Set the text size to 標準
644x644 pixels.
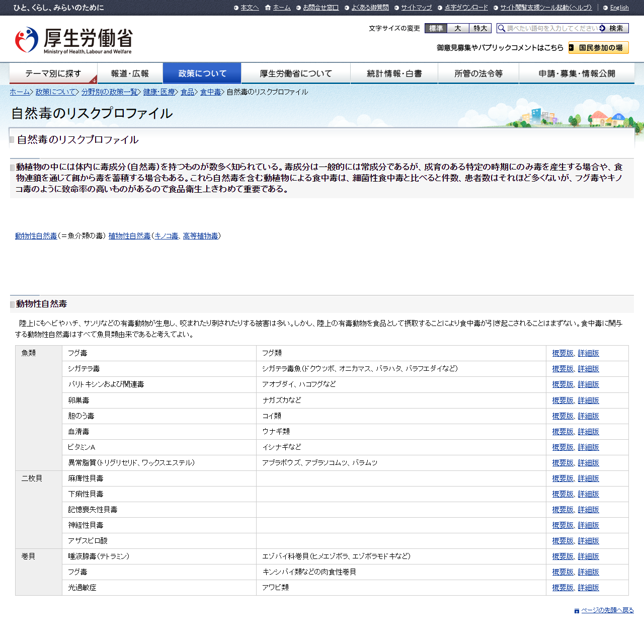coord(436,29)
